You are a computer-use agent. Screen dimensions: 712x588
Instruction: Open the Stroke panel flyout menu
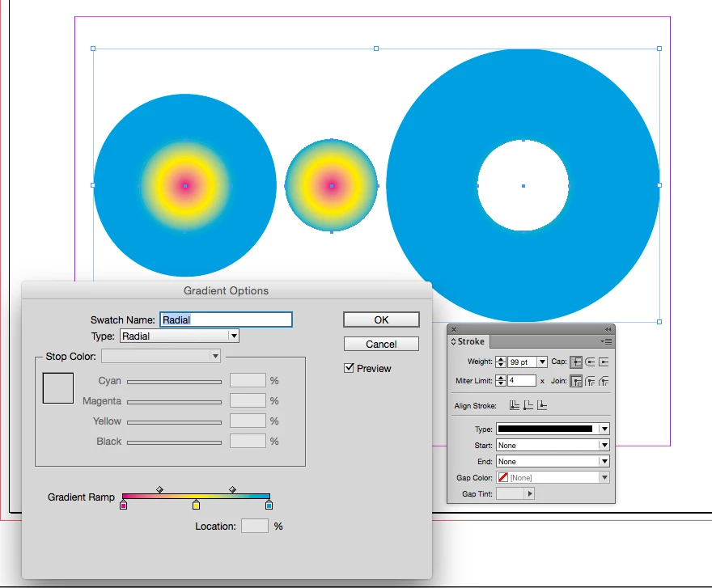(x=606, y=341)
